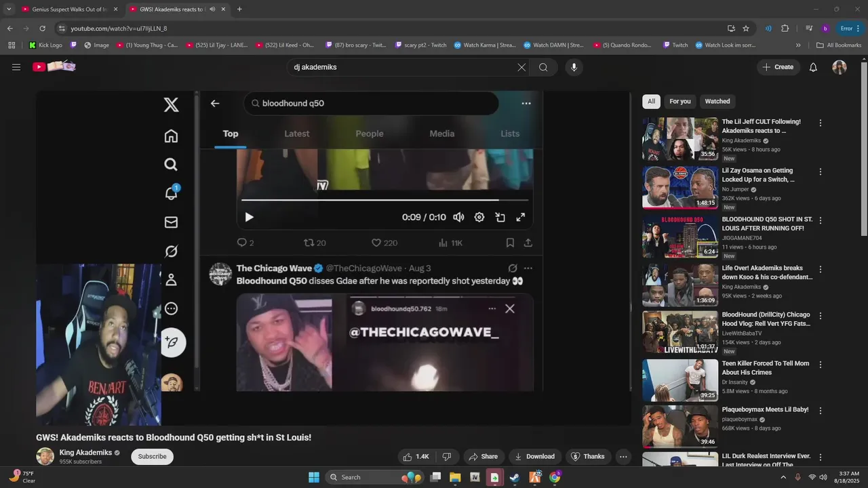Start voice search with the microphone
868x488 pixels.
[x=574, y=67]
